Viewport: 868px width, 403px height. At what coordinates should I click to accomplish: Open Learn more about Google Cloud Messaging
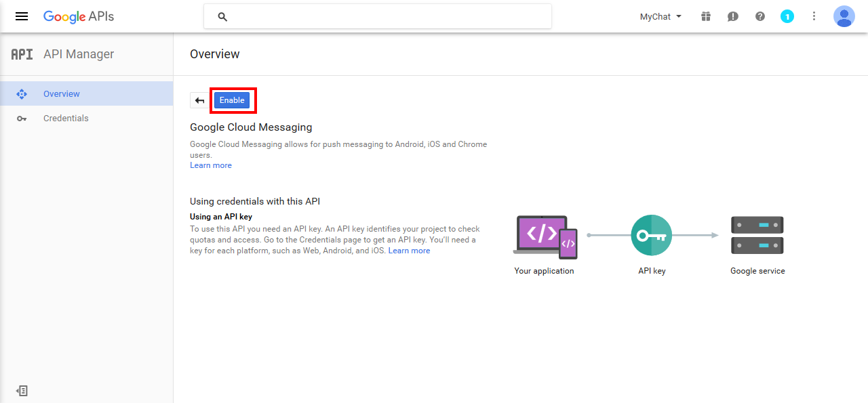210,165
